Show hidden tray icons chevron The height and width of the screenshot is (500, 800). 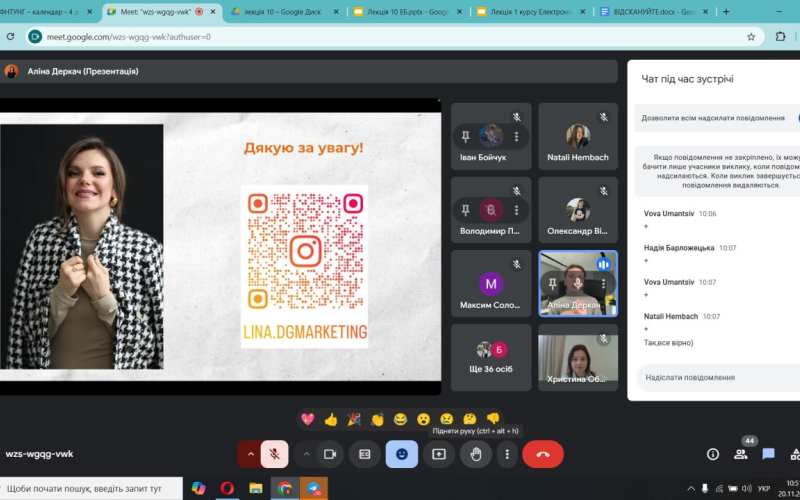point(691,488)
